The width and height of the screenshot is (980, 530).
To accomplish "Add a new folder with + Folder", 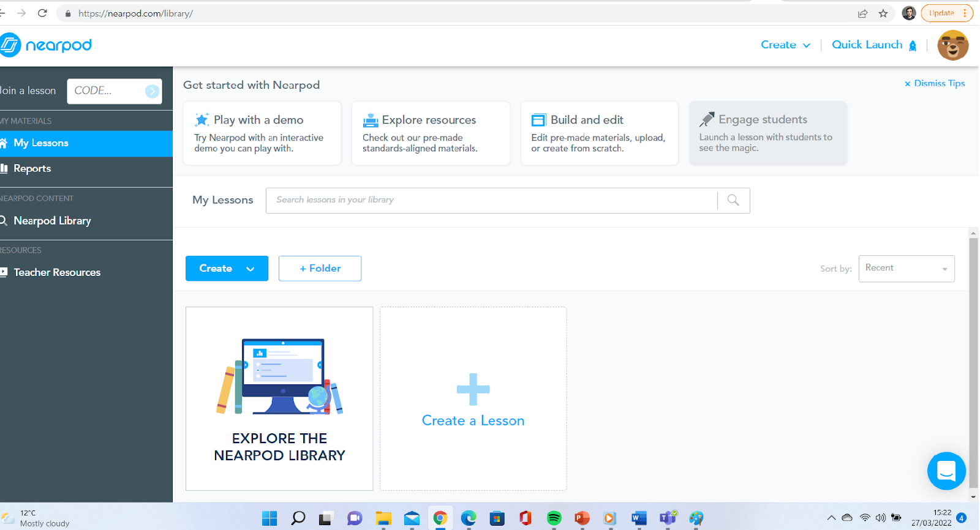I will (x=320, y=269).
